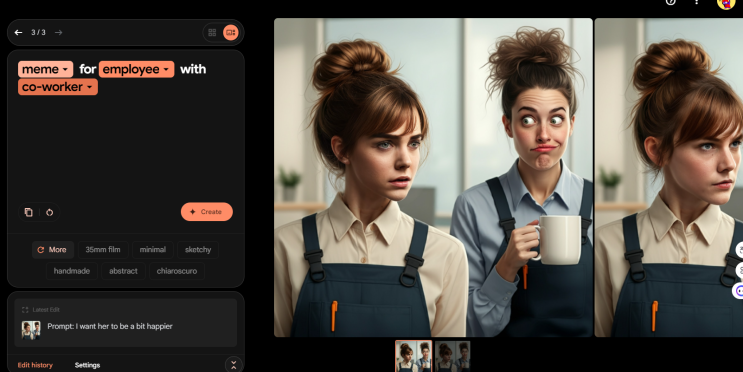The width and height of the screenshot is (743, 372).
Task: Add the minimal style chip
Action: click(153, 250)
